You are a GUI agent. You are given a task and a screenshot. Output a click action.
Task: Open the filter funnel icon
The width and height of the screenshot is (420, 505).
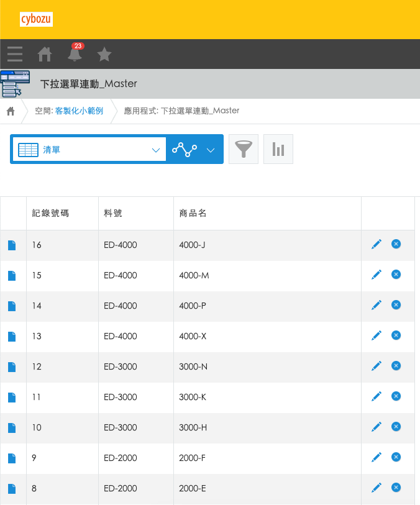pos(244,149)
